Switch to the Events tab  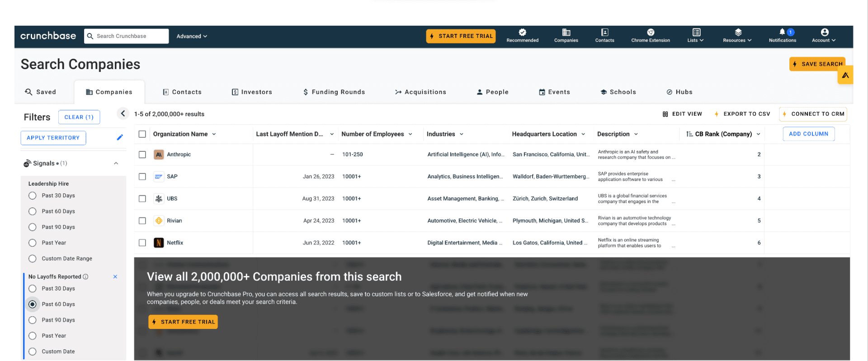[x=554, y=92]
